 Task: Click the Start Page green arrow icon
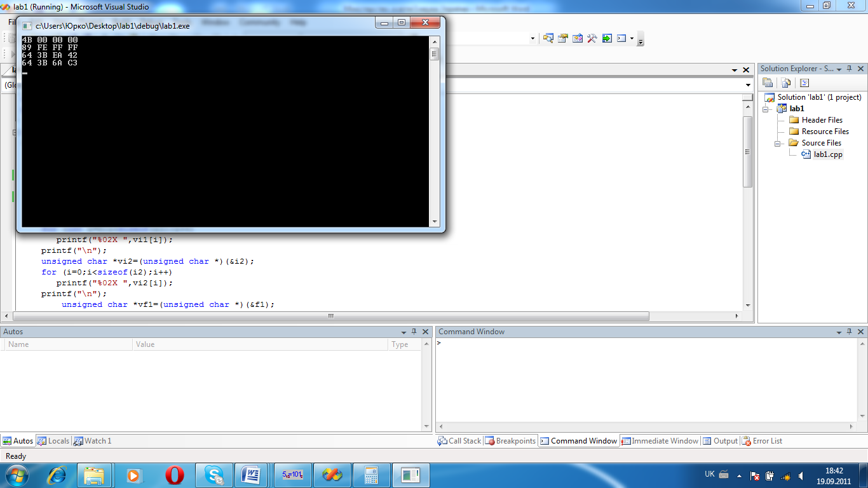607,38
